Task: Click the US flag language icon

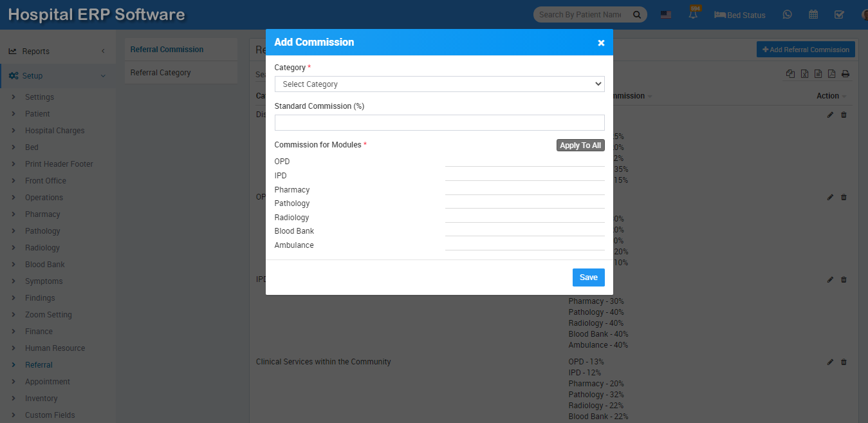Action: (666, 15)
